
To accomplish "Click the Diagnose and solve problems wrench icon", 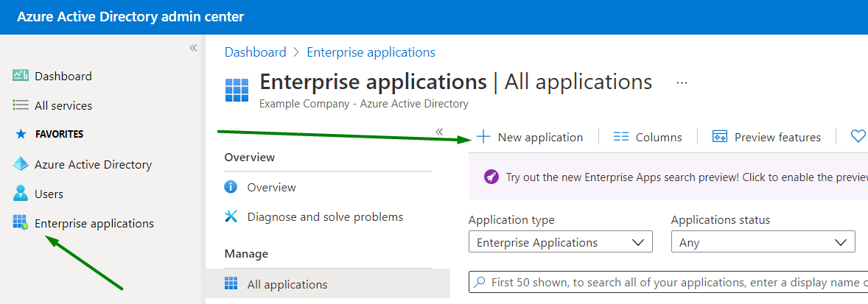I will 231,216.
